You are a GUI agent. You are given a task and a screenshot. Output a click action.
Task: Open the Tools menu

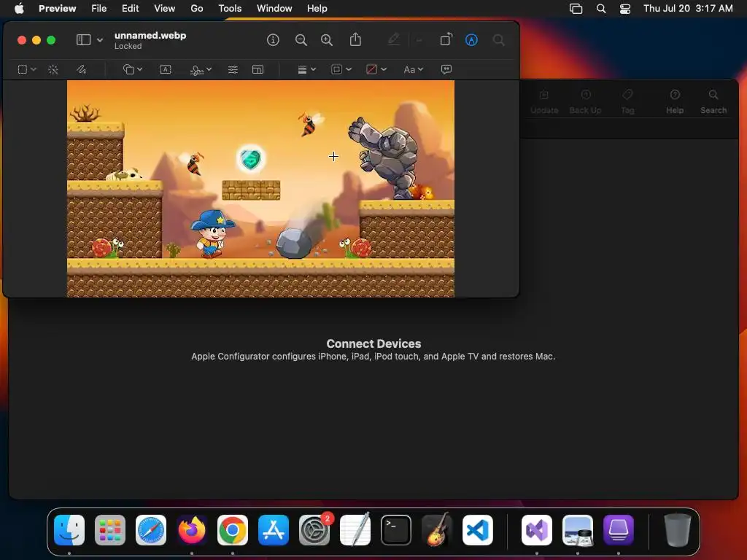coord(230,9)
